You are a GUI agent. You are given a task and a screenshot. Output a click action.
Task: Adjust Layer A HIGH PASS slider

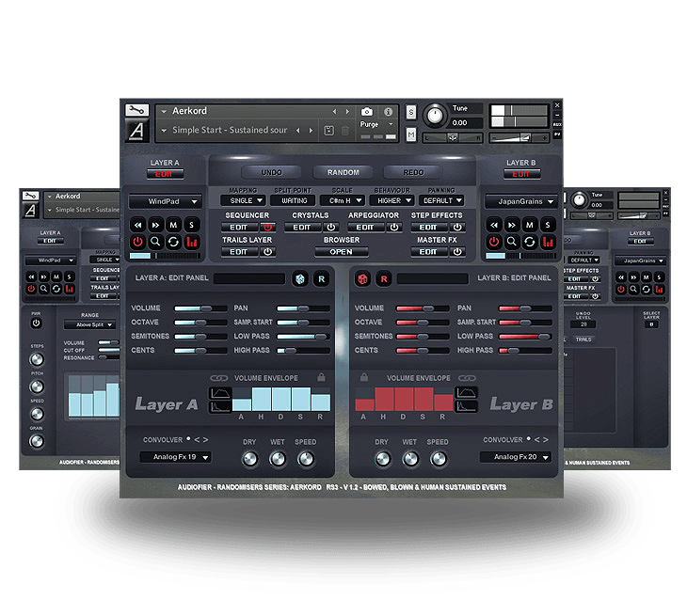304,351
